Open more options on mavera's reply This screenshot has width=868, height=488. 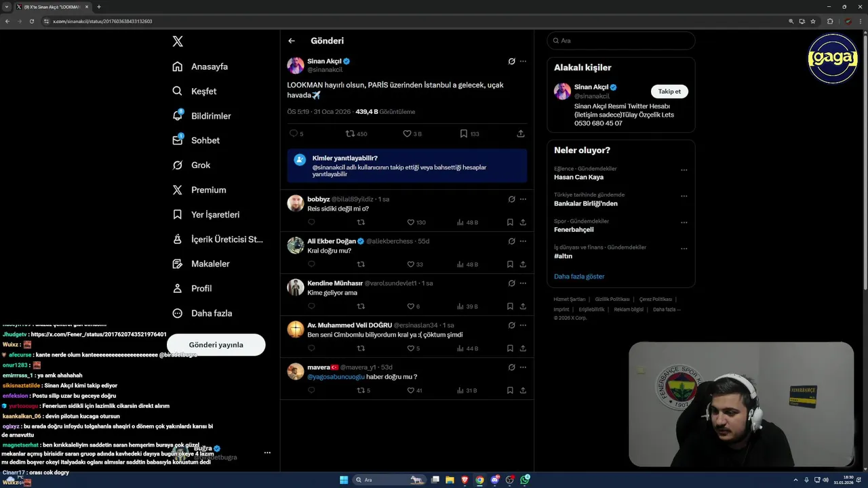point(523,367)
